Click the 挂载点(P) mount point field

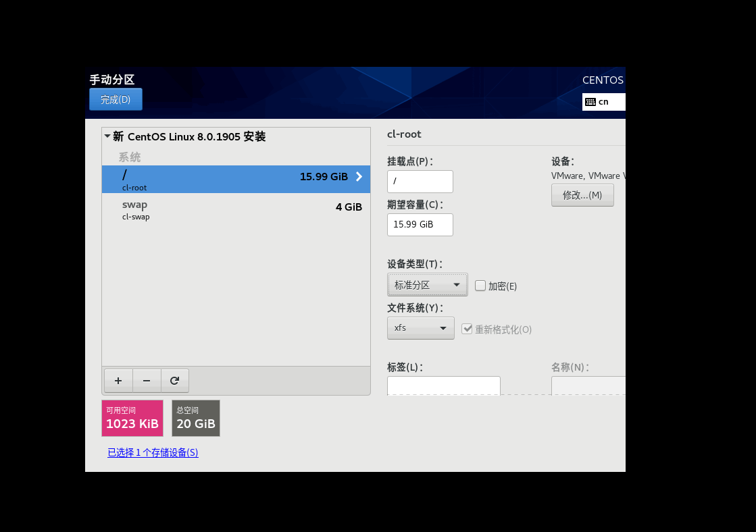pyautogui.click(x=420, y=182)
